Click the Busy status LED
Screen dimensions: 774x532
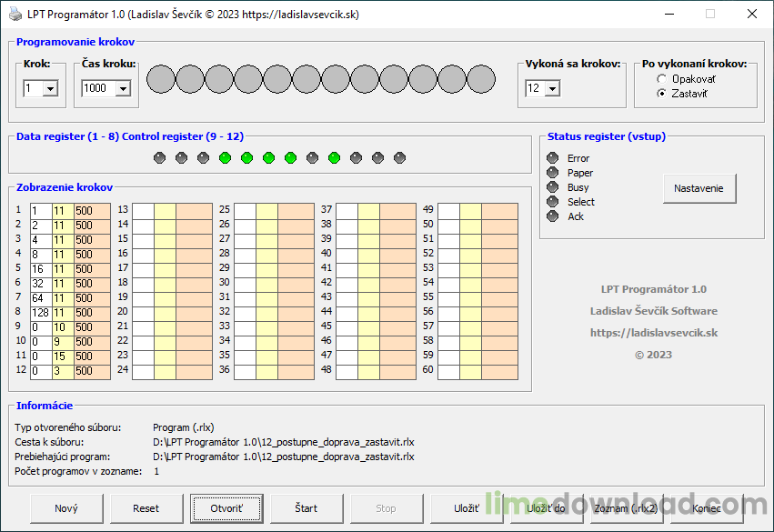coord(552,187)
